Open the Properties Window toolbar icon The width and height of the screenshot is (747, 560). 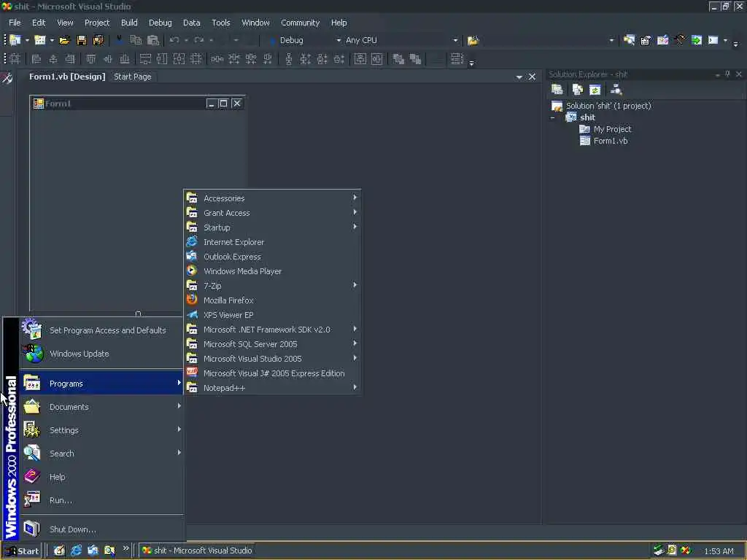(x=646, y=41)
